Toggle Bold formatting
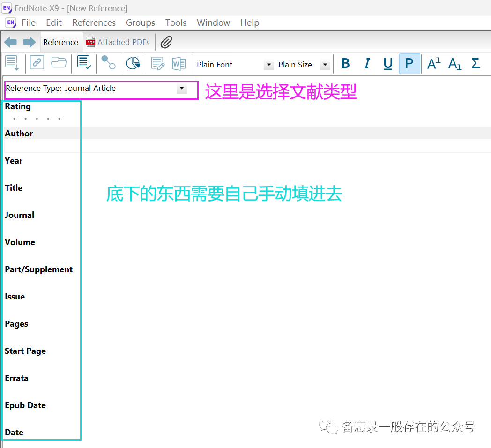 (345, 63)
